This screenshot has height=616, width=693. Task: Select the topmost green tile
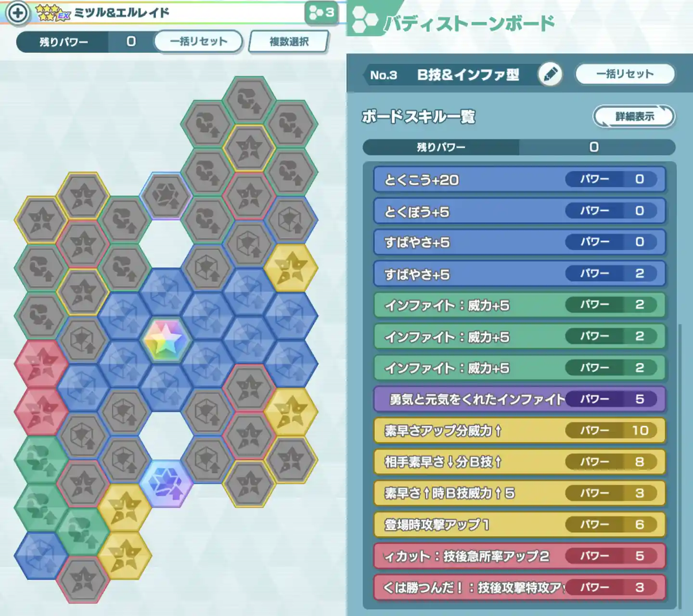[41, 460]
